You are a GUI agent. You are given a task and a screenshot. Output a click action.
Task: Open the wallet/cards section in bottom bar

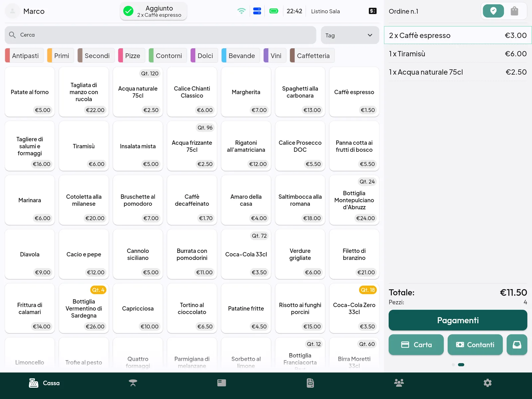222,383
